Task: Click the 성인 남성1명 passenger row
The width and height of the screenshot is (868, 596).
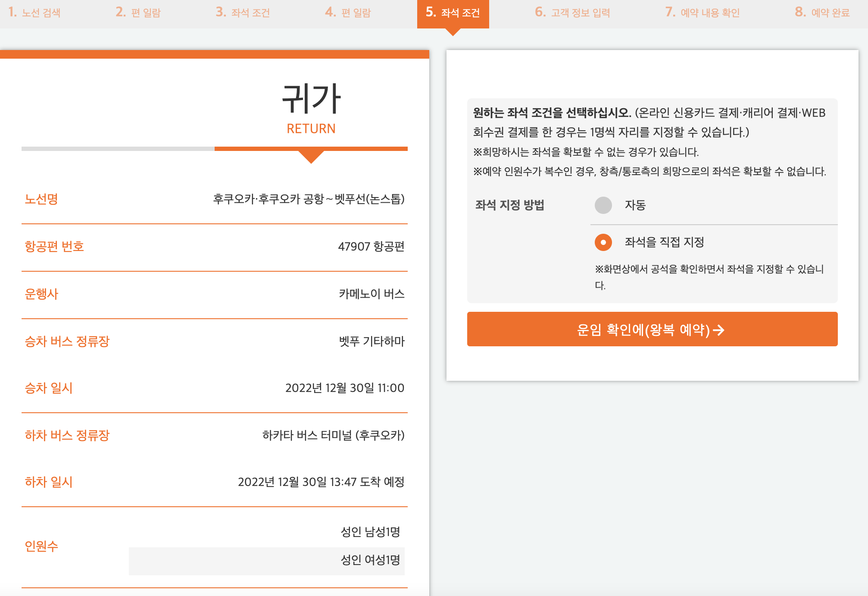Action: (x=370, y=532)
